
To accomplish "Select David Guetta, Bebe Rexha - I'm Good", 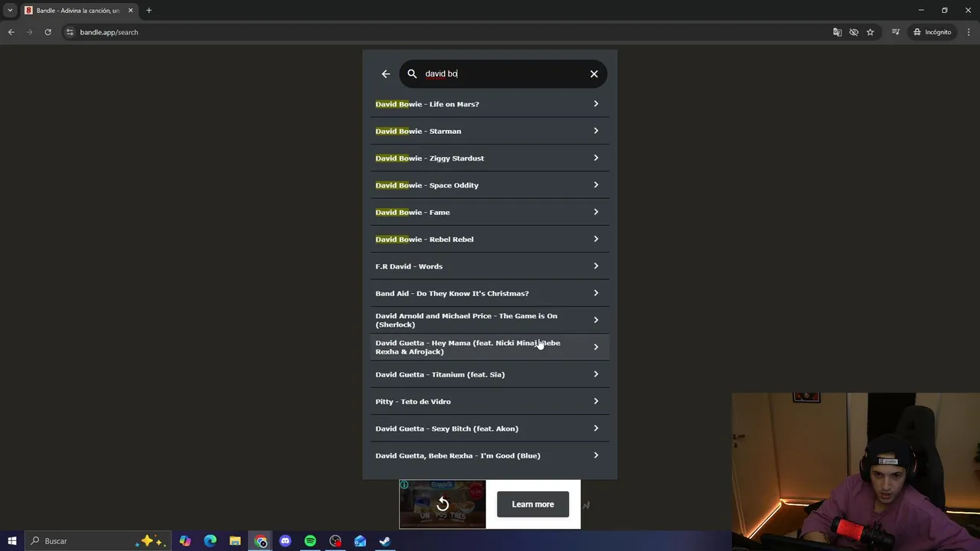I will coord(490,455).
